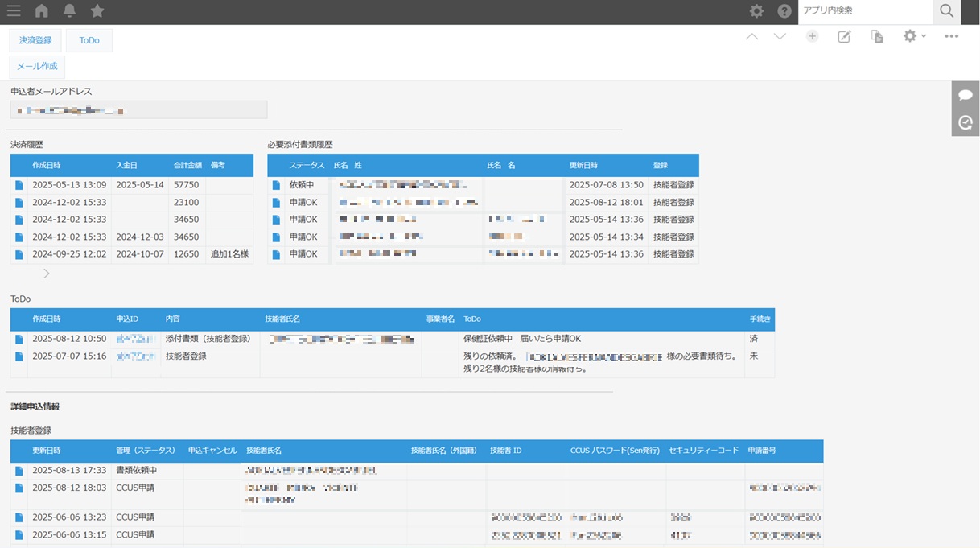Open the favorites star icon
The image size is (980, 548).
(97, 11)
